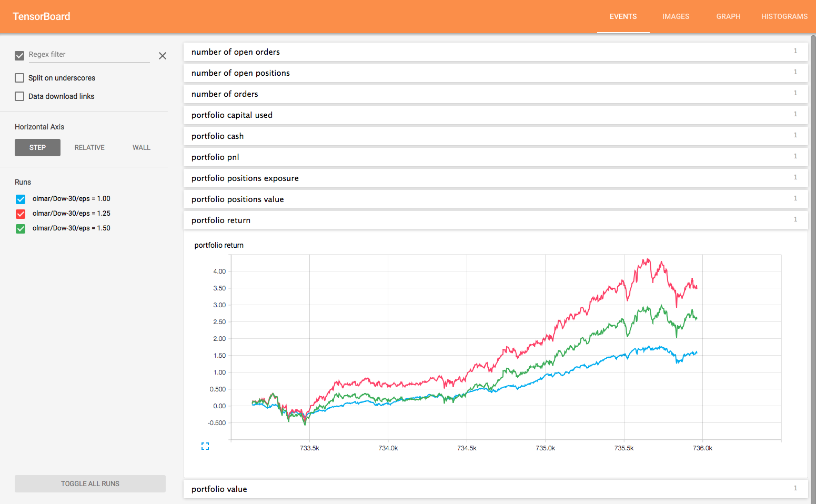This screenshot has height=504, width=816.
Task: Switch to the IMAGES tab
Action: pos(676,16)
